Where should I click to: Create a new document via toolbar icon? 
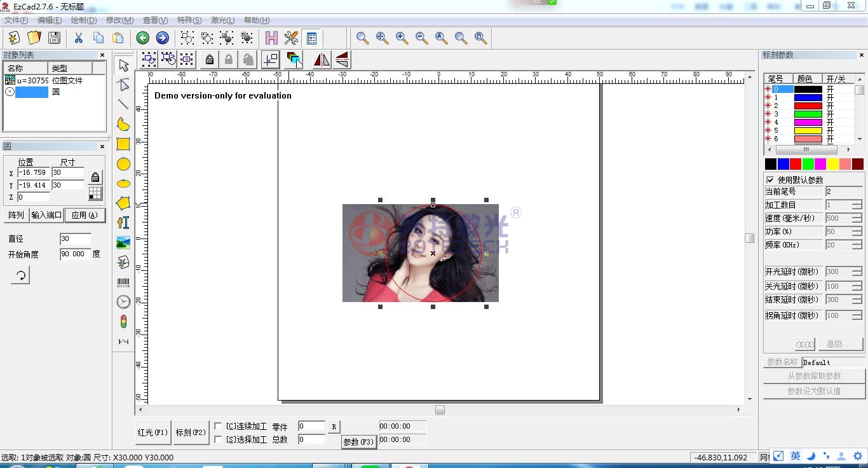point(13,38)
